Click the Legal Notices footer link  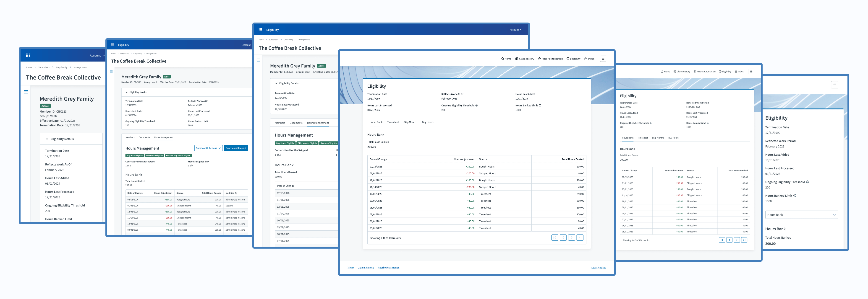[599, 268]
